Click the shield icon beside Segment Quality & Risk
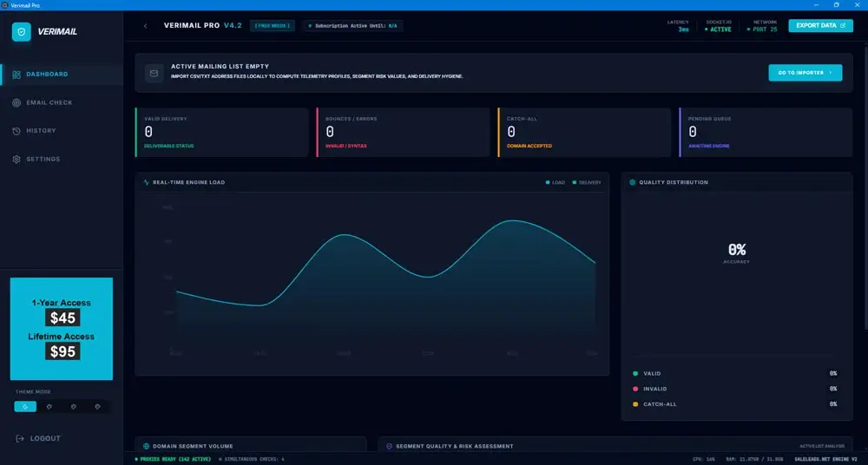Image resolution: width=868 pixels, height=465 pixels. (x=389, y=446)
